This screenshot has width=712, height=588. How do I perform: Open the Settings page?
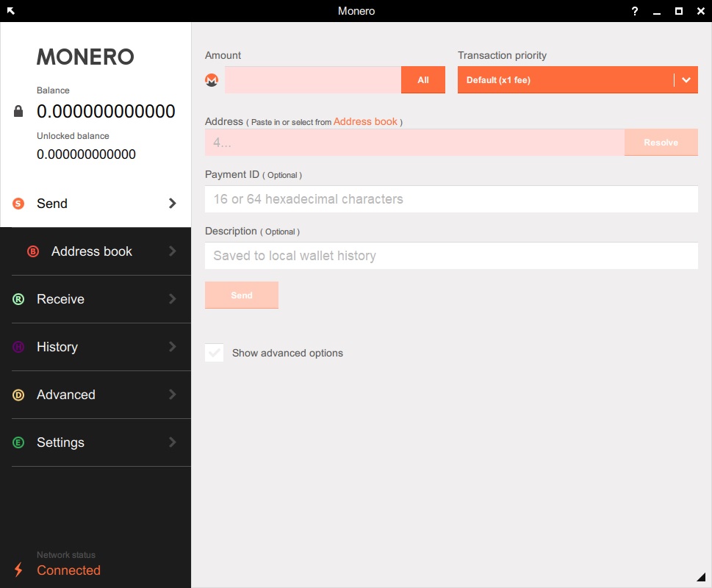click(96, 442)
